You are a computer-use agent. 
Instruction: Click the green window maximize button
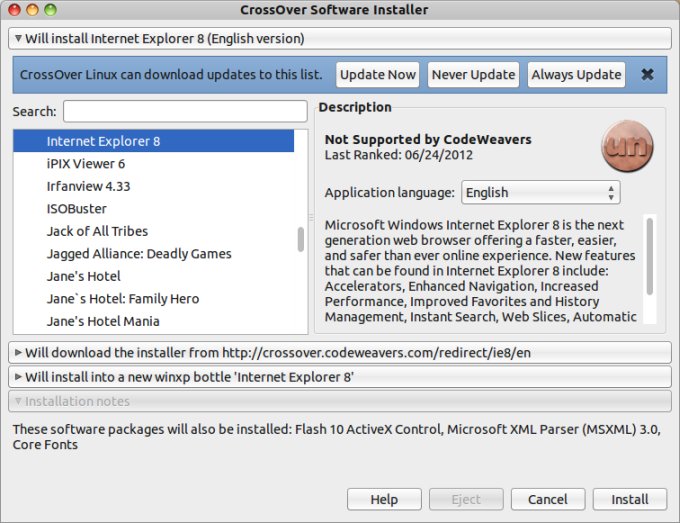click(x=51, y=10)
